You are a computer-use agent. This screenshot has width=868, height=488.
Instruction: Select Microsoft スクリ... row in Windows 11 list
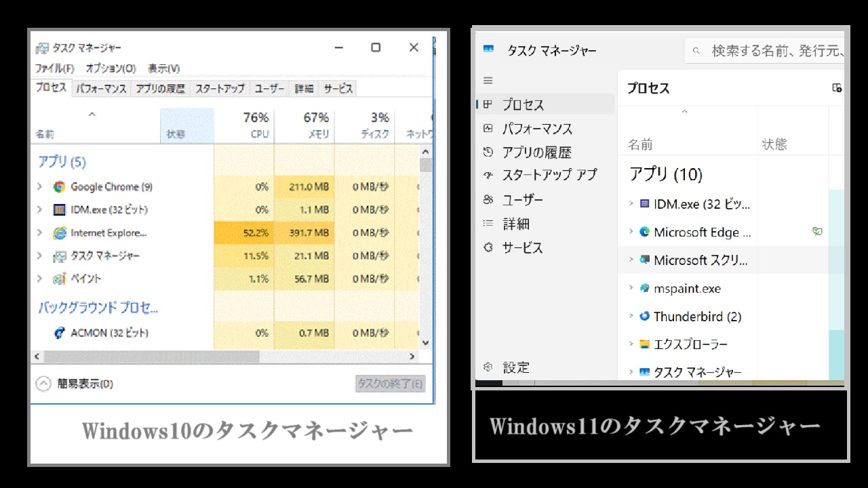tap(731, 260)
